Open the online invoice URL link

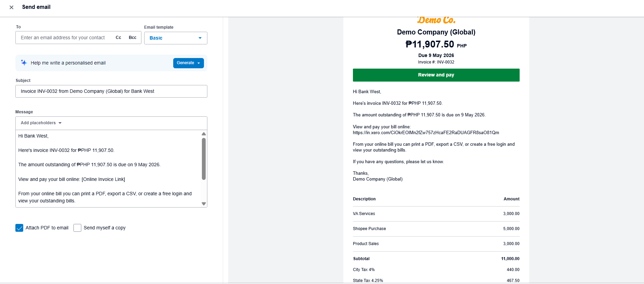(x=426, y=133)
